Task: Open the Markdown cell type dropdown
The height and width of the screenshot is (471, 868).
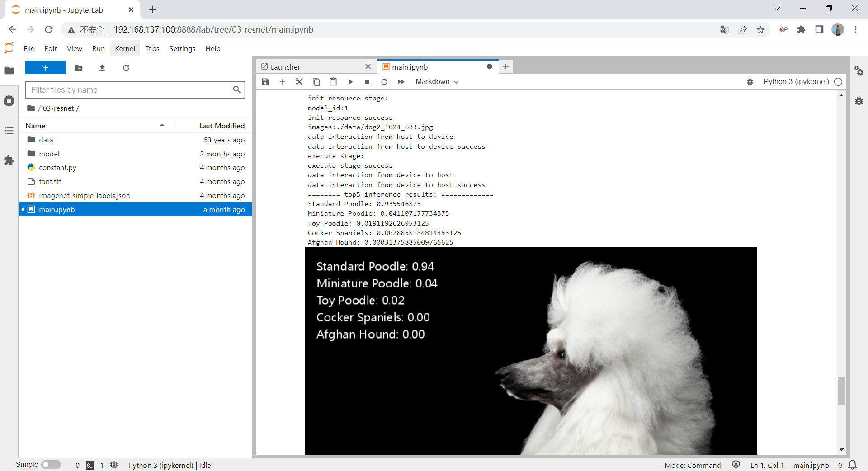Action: (437, 82)
